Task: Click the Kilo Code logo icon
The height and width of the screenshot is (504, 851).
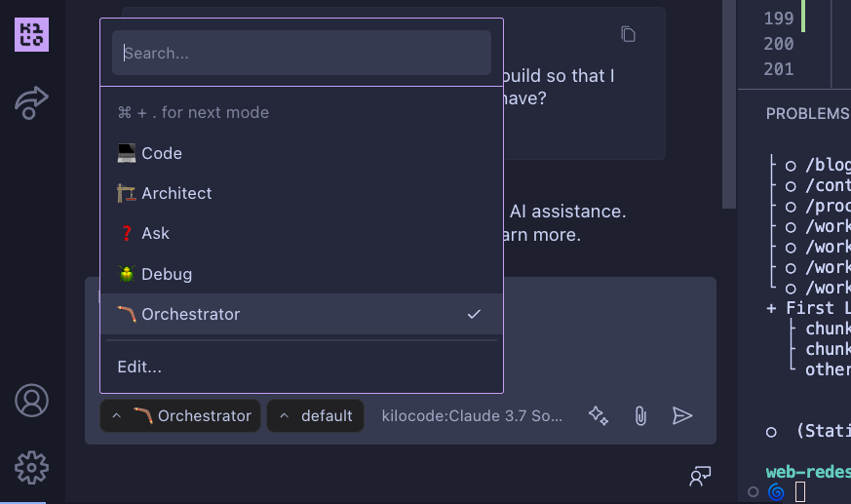Action: pyautogui.click(x=31, y=35)
